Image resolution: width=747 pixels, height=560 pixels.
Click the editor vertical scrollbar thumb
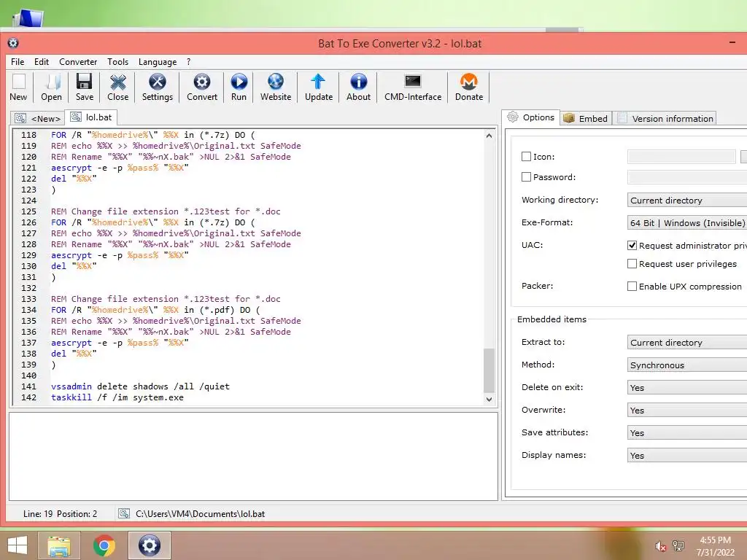[489, 370]
